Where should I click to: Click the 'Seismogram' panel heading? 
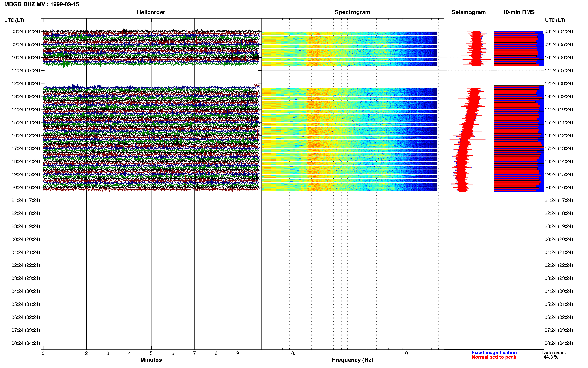click(468, 12)
